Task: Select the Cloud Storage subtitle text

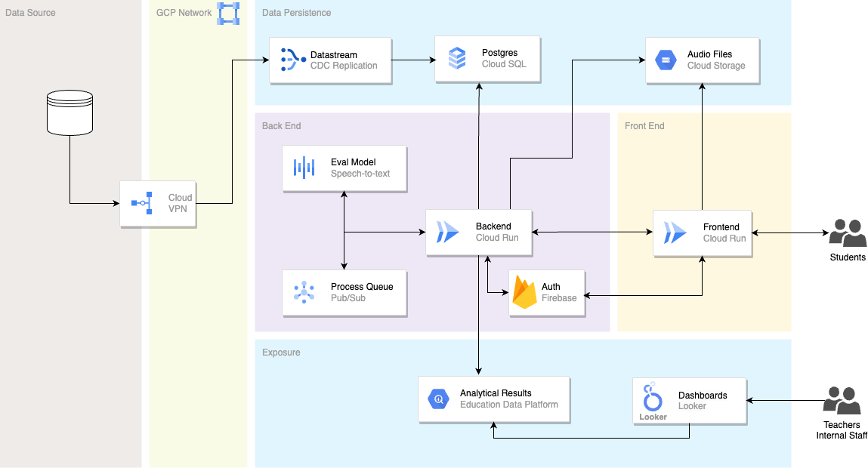Action: click(x=715, y=65)
